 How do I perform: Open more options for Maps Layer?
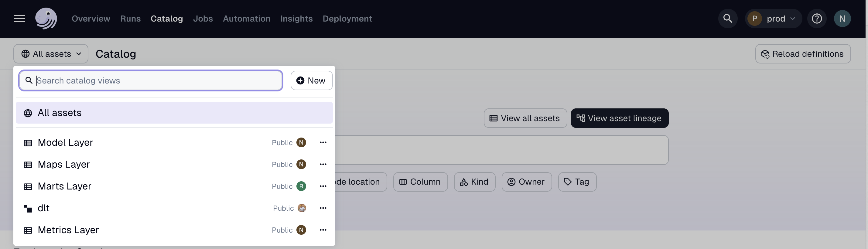tap(323, 164)
